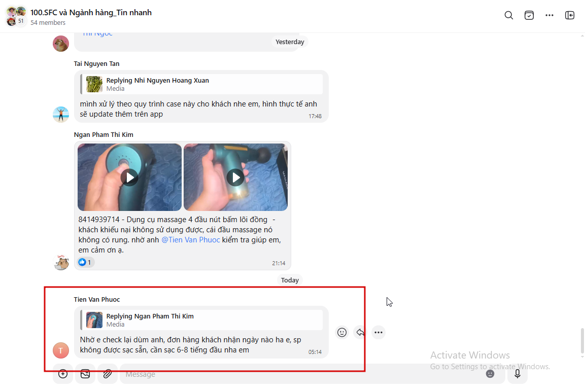
Task: Reply to Tien Van Phuoc's message
Action: pos(360,332)
